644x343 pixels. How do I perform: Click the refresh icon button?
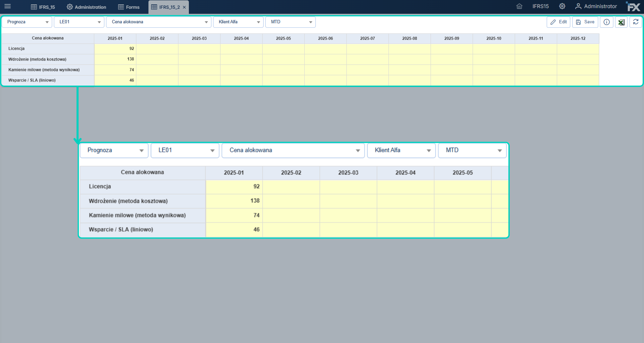coord(636,22)
